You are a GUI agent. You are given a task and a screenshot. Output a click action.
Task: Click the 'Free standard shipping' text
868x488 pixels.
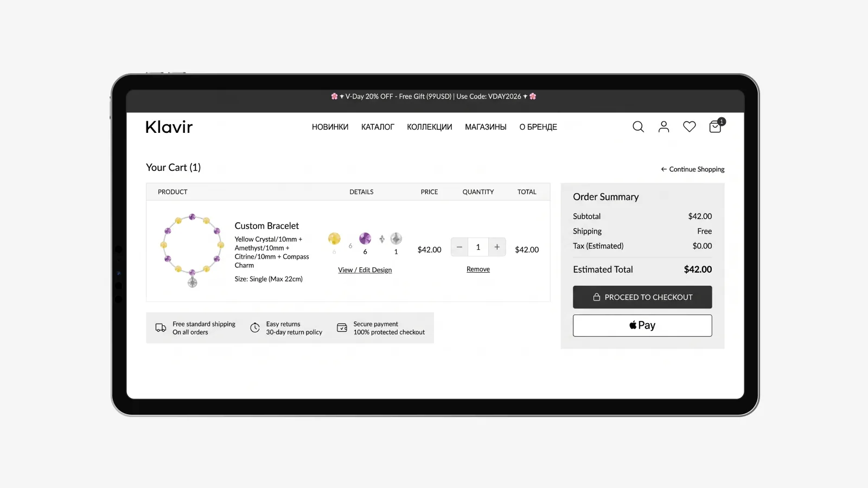204,324
